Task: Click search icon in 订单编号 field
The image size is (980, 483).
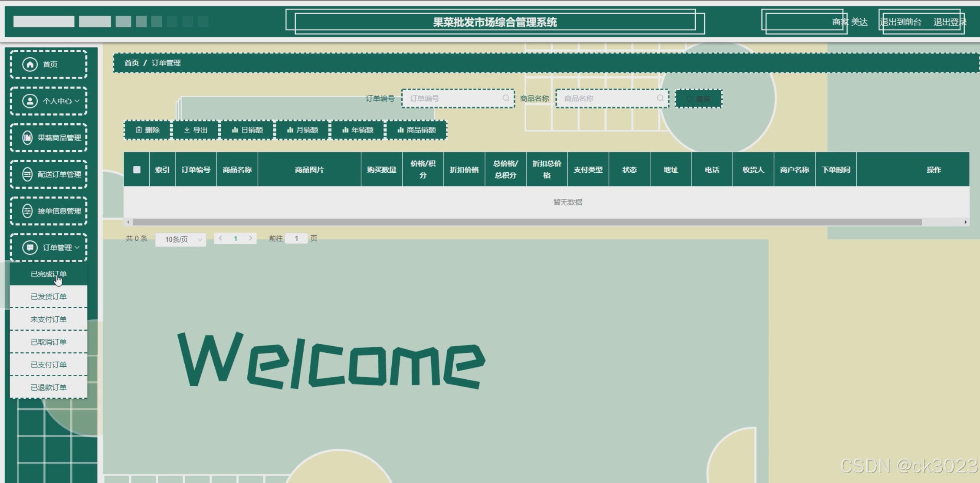Action: pyautogui.click(x=505, y=98)
